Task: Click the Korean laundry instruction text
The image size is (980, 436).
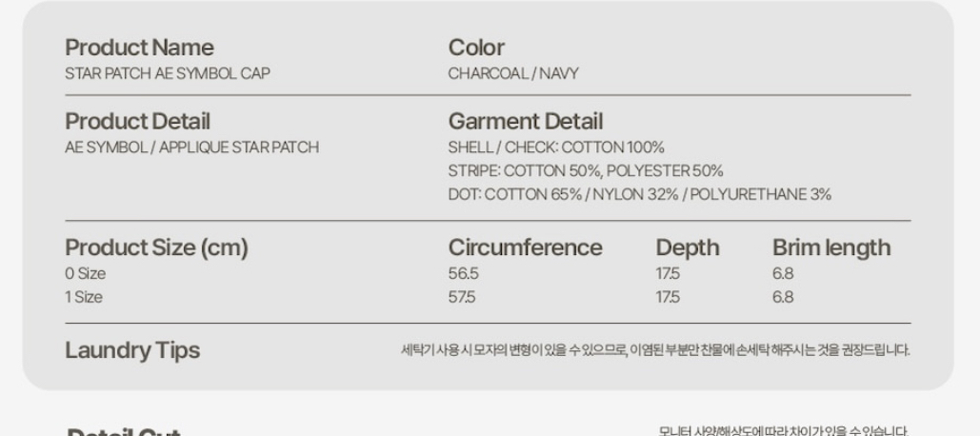Action: click(x=655, y=351)
